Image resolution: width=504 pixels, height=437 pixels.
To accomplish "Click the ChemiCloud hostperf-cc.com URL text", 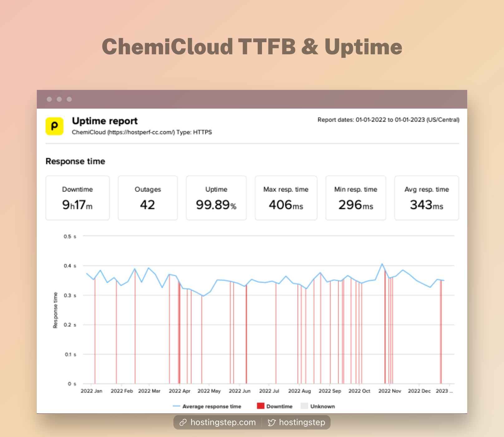I will click(x=142, y=132).
